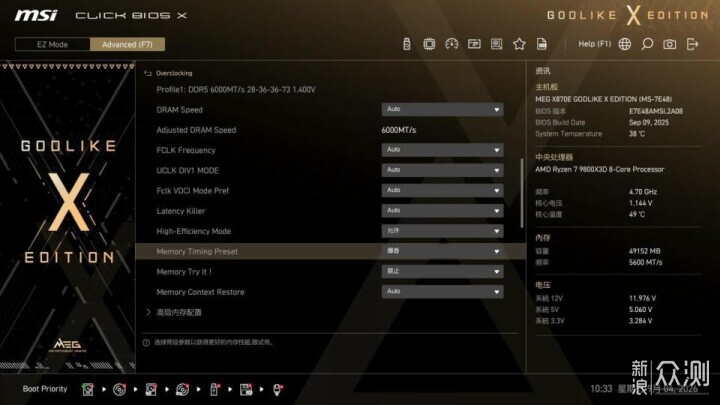This screenshot has height=405, width=720.
Task: Expand the 高级内存配置 submenu
Action: [179, 312]
